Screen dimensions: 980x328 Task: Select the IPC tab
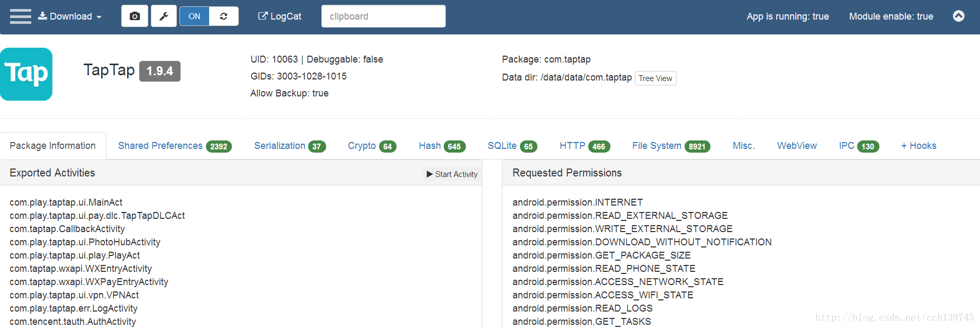[859, 146]
